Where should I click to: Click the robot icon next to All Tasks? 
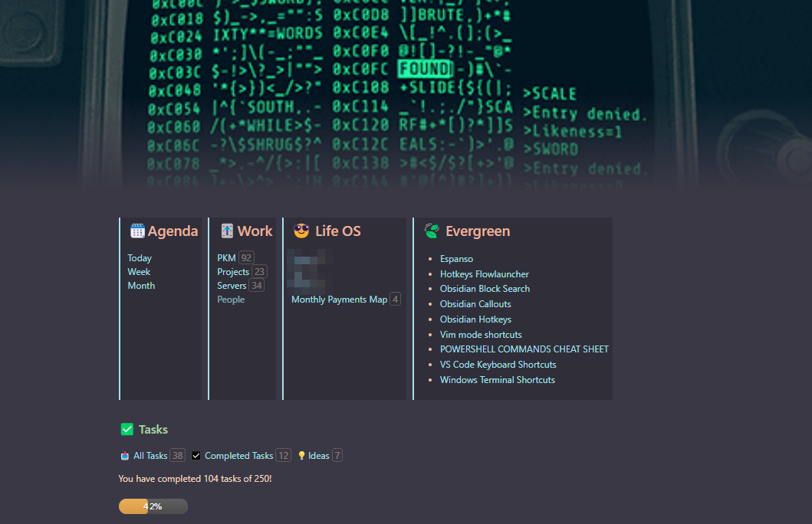124,455
